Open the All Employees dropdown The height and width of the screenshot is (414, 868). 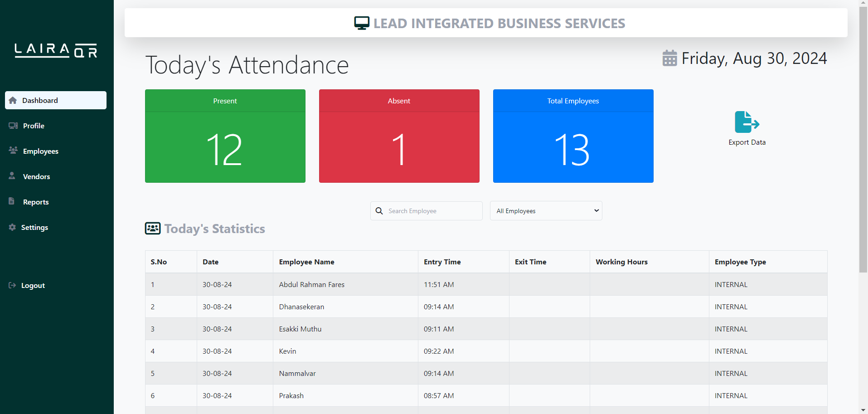click(546, 211)
